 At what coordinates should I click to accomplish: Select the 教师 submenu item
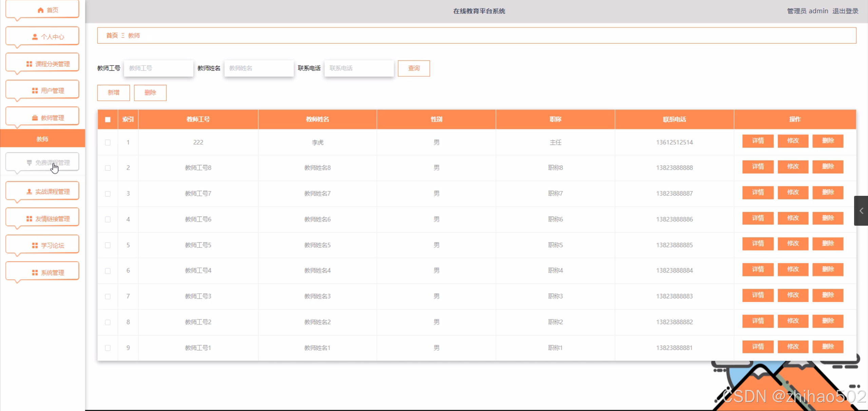42,139
